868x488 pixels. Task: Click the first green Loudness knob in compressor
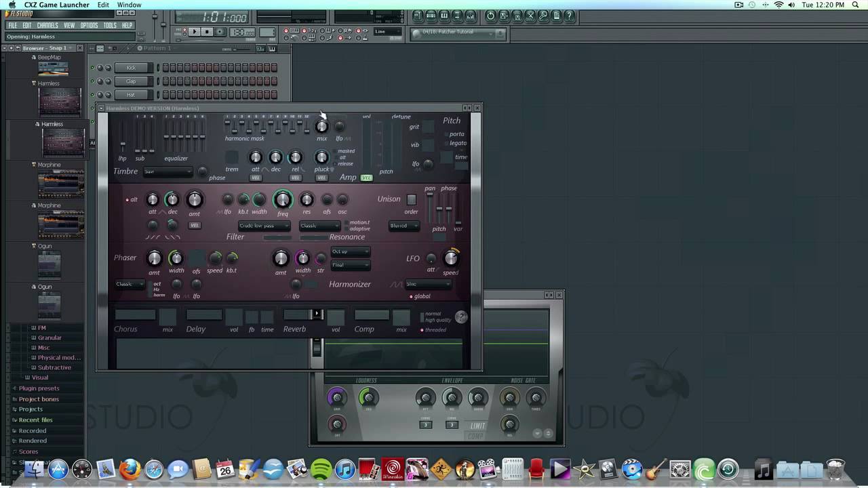368,397
